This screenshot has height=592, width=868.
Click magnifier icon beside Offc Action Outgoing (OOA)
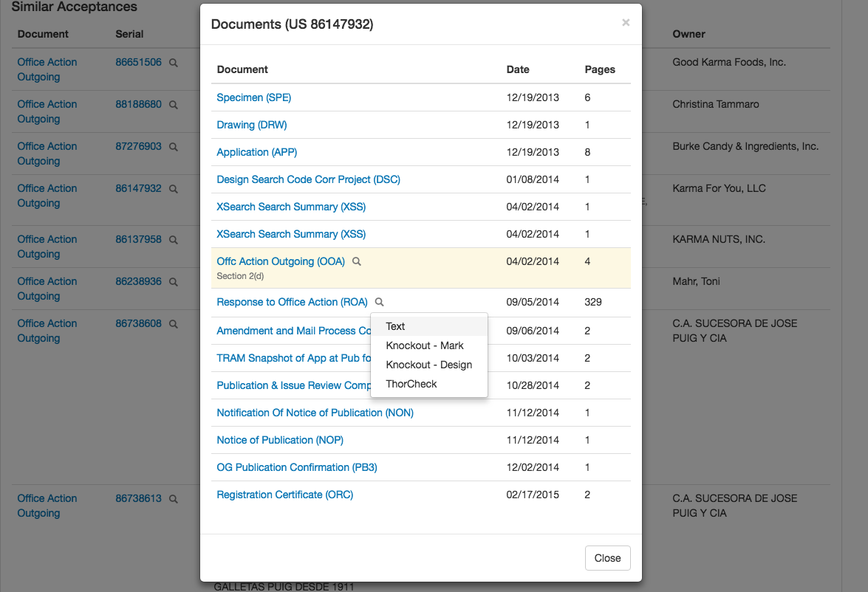coord(356,261)
